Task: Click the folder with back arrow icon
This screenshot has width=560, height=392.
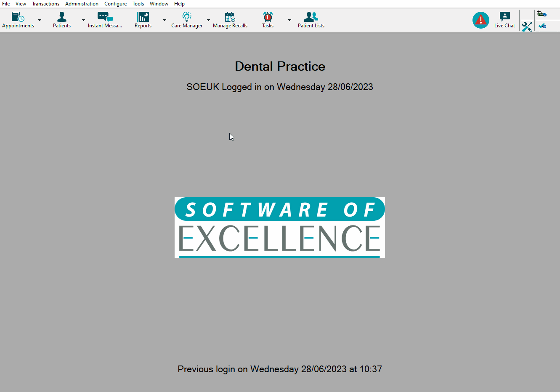Action: pyautogui.click(x=542, y=14)
